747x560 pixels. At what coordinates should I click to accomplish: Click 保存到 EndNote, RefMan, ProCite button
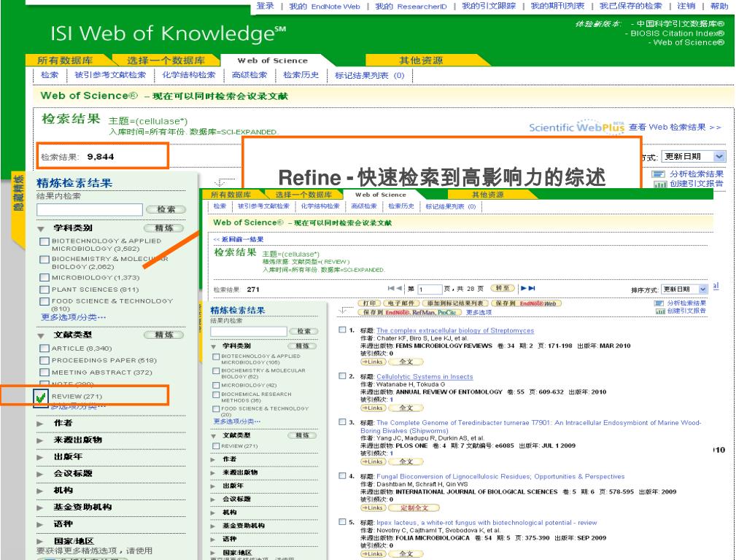(x=410, y=312)
